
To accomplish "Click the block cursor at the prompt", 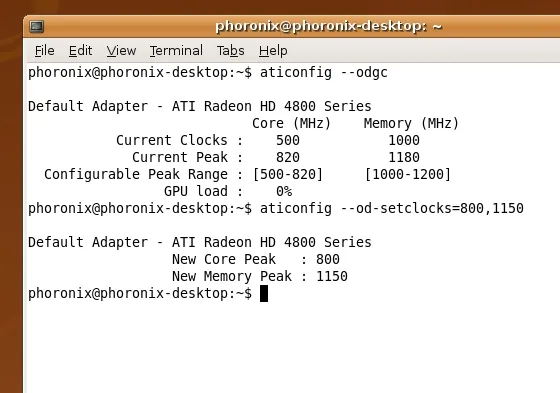I will coord(264,293).
